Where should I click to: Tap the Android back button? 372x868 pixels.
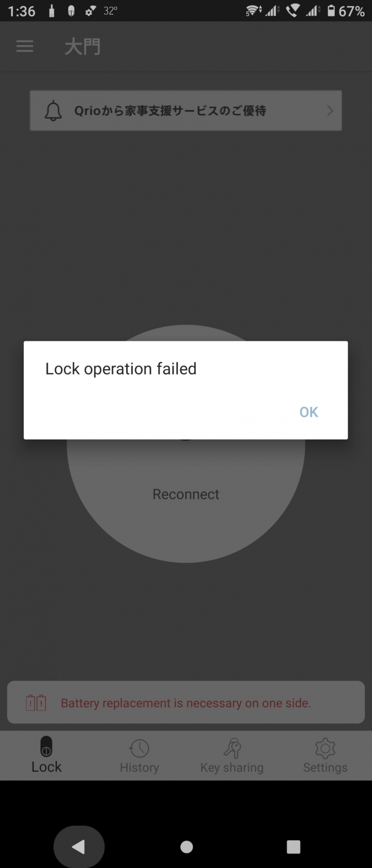pos(79,847)
